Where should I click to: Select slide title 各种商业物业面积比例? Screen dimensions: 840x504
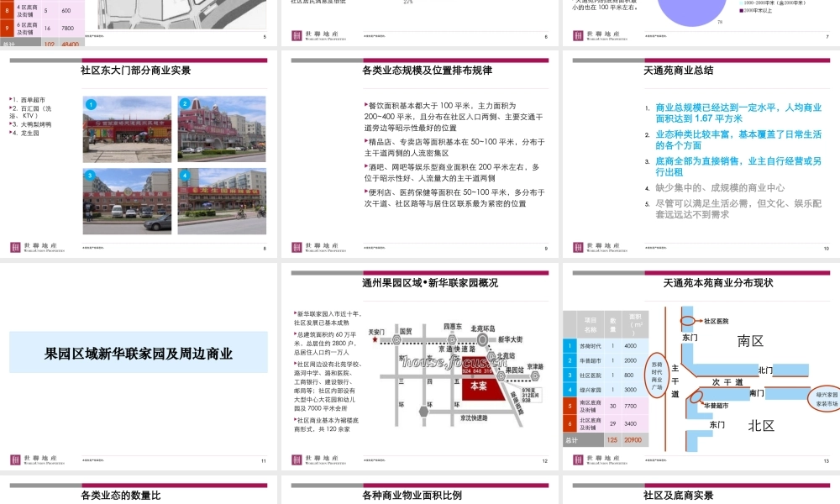(412, 496)
